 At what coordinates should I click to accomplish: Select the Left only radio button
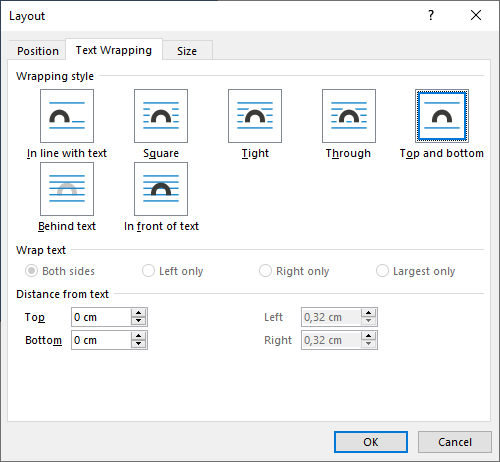point(173,271)
